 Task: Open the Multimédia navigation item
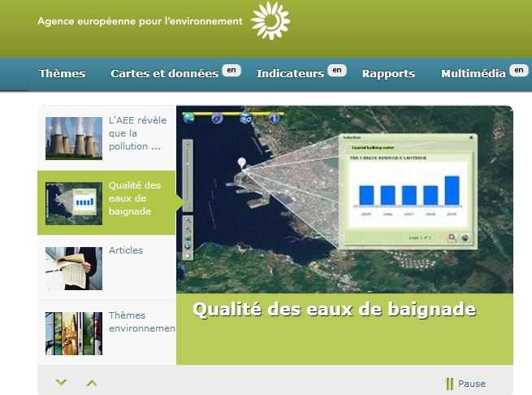474,74
